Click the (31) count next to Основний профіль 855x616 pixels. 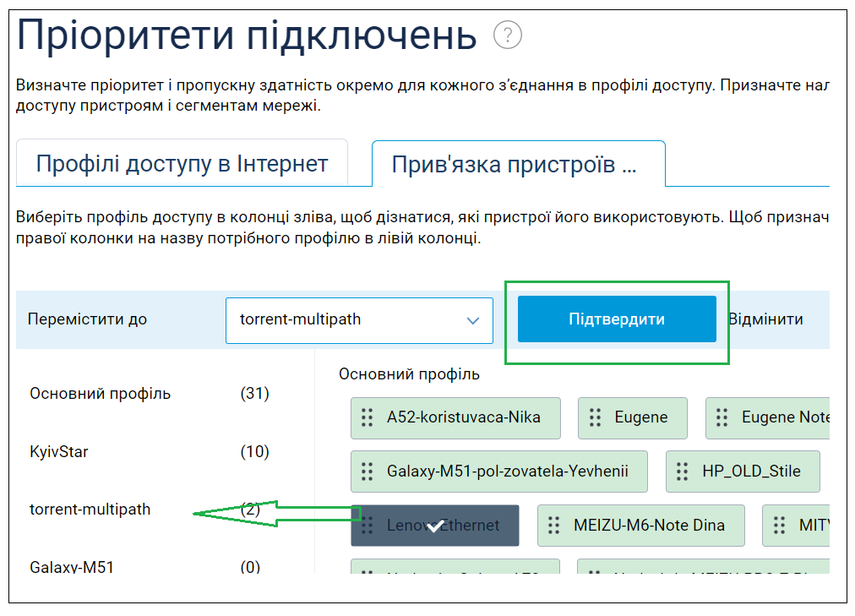pyautogui.click(x=255, y=394)
